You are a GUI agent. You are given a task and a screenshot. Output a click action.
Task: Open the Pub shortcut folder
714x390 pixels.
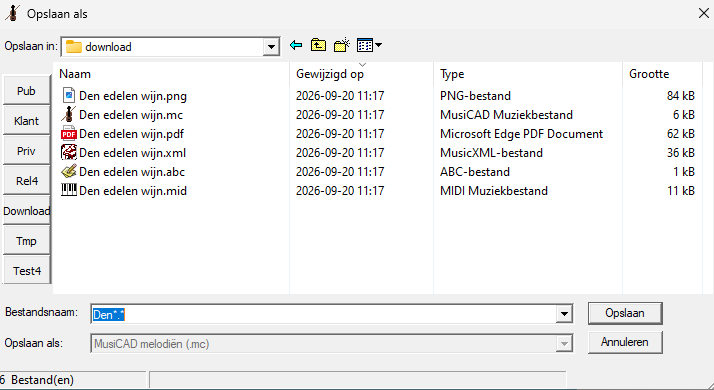26,91
